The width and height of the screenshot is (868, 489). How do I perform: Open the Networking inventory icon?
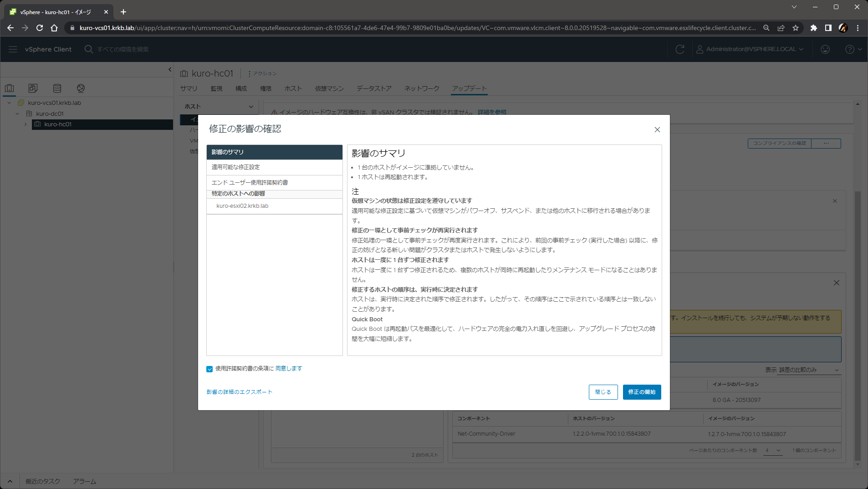coord(81,88)
